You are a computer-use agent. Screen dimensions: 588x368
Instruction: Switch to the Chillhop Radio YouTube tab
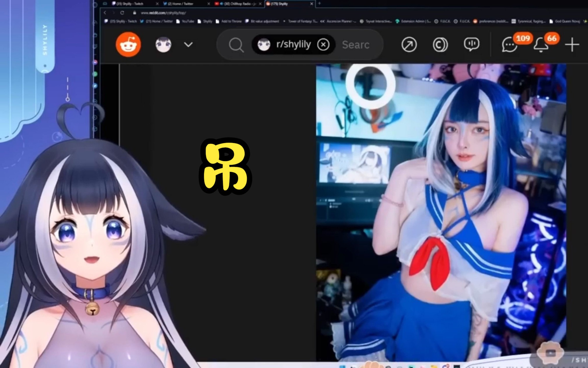(239, 4)
